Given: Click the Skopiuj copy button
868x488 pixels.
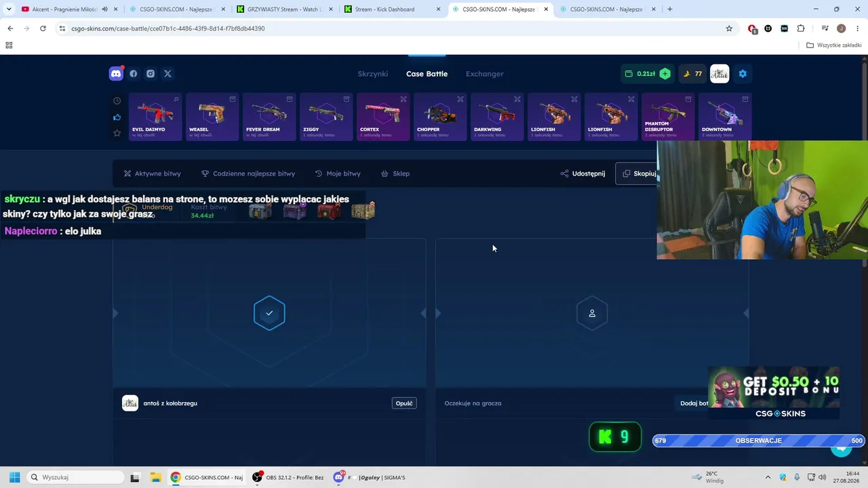Looking at the screenshot, I should point(637,174).
